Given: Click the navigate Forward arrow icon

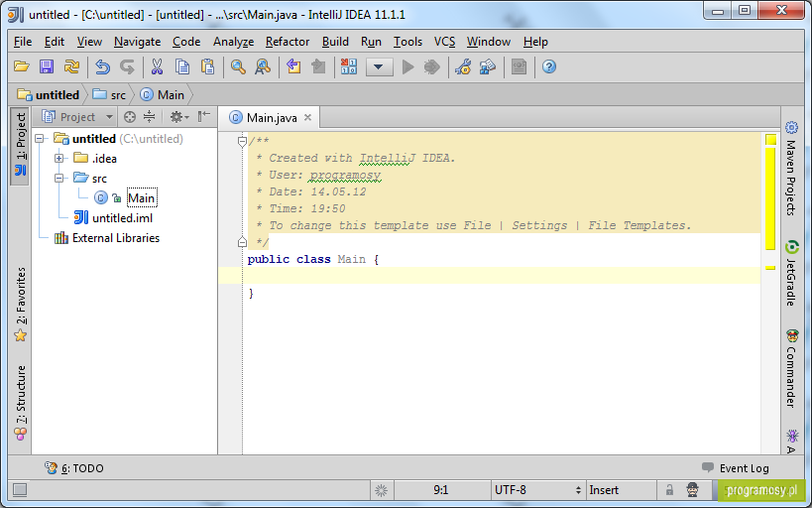Looking at the screenshot, I should pos(318,66).
